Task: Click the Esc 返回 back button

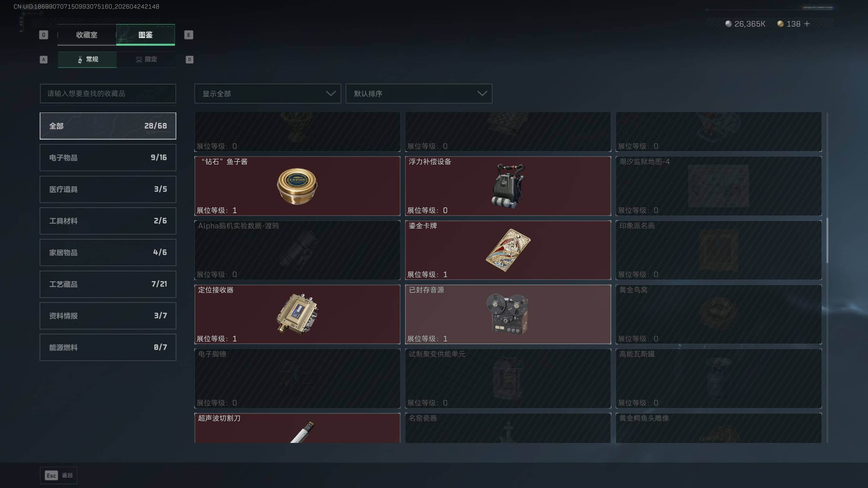Action: pos(59,475)
